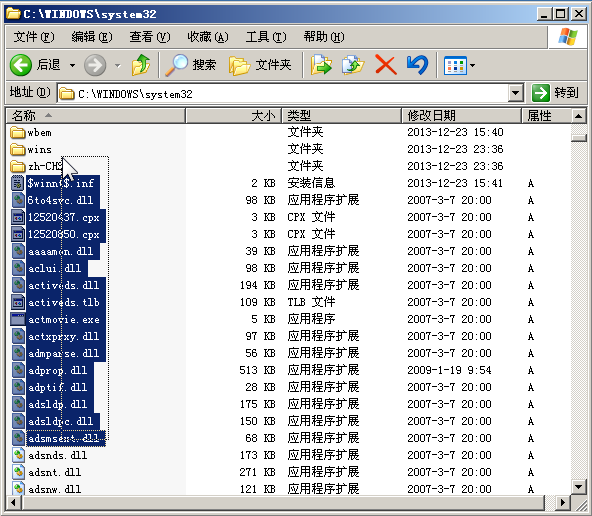Click the TLB 文件 type cell
The width and height of the screenshot is (592, 516).
click(x=311, y=302)
